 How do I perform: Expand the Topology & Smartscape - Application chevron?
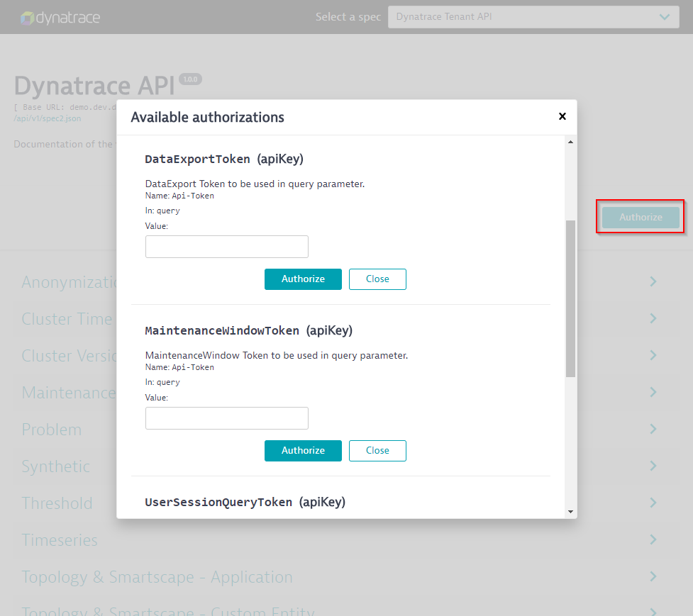(653, 576)
